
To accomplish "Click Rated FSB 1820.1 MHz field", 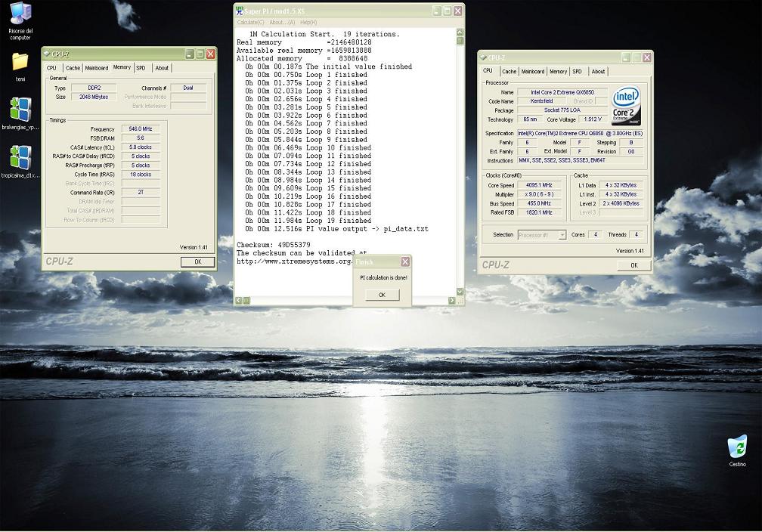I will (x=539, y=212).
